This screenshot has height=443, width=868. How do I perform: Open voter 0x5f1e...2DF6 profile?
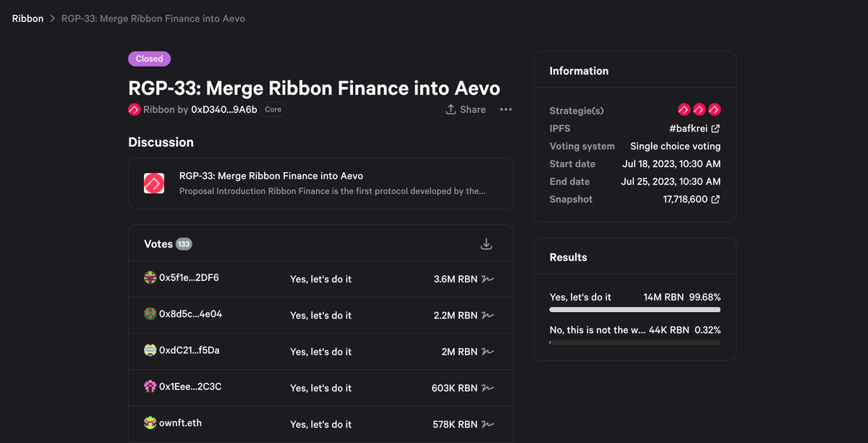189,278
